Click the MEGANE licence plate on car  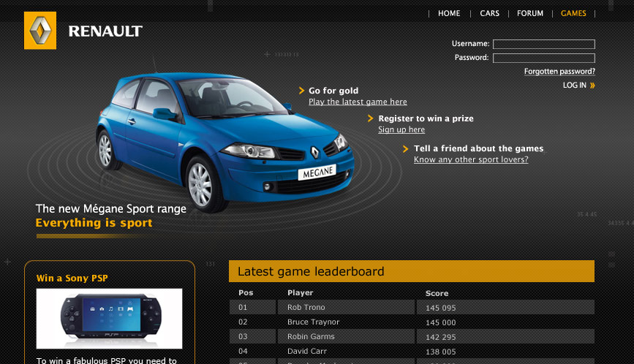[x=317, y=172]
